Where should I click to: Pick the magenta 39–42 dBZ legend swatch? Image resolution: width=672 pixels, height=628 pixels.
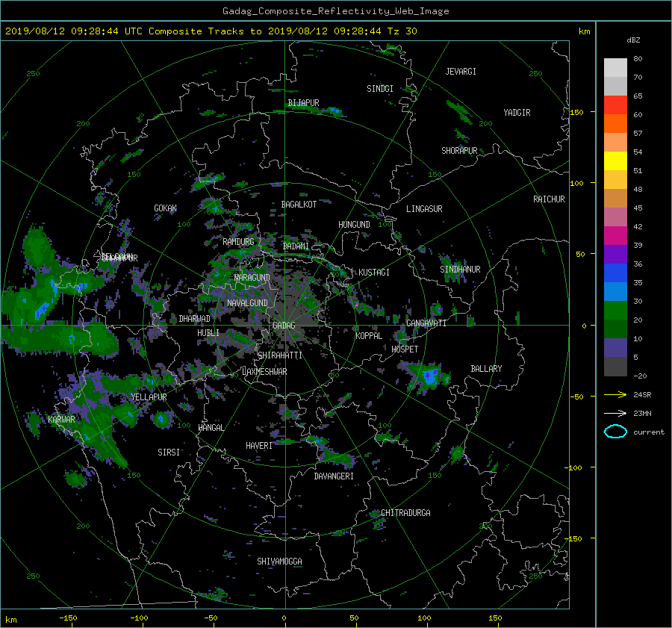(615, 236)
